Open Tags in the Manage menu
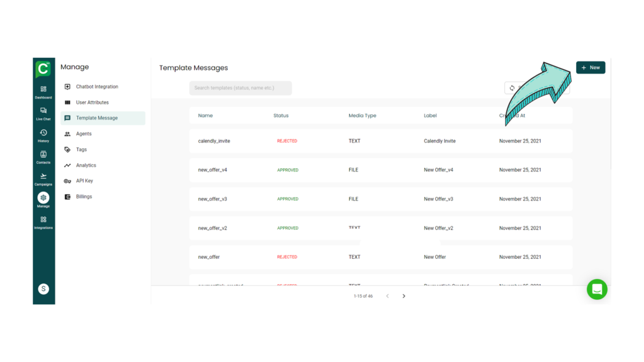The image size is (644, 362). coord(81,150)
